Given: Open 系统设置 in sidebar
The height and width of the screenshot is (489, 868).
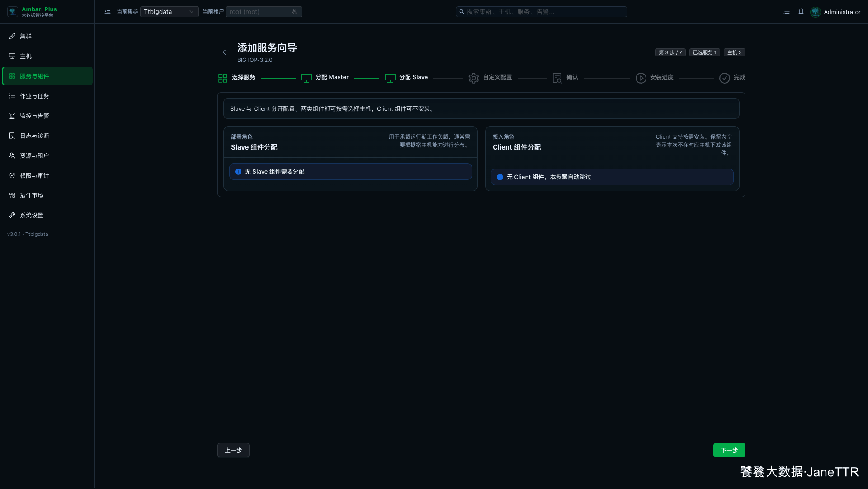Looking at the screenshot, I should click(x=47, y=215).
